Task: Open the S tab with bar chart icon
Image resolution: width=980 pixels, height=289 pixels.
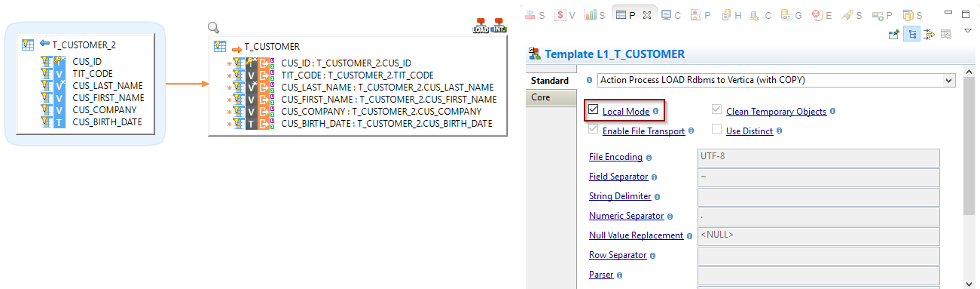Action: click(x=596, y=14)
